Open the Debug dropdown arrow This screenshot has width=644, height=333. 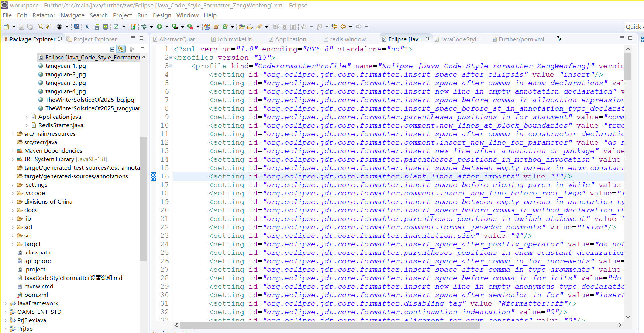[x=151, y=27]
